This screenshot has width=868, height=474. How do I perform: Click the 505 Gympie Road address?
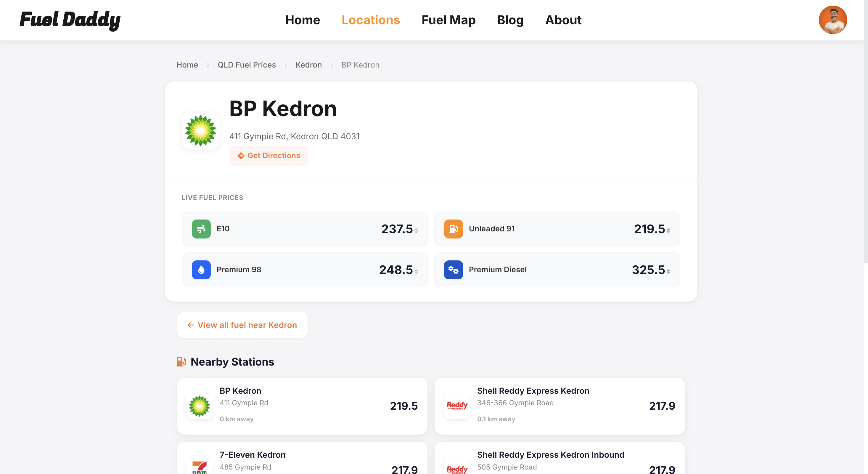(507, 467)
